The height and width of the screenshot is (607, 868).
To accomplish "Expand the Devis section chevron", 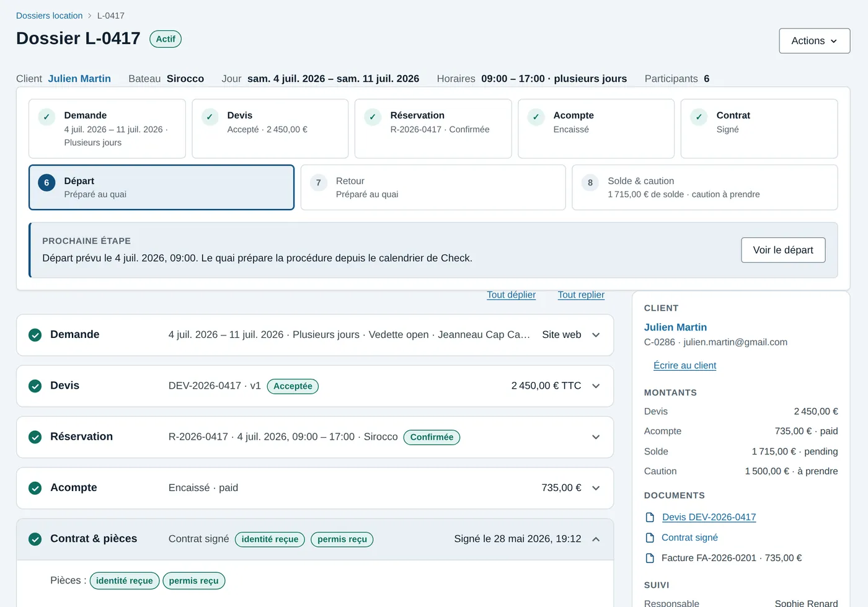I will coord(596,386).
